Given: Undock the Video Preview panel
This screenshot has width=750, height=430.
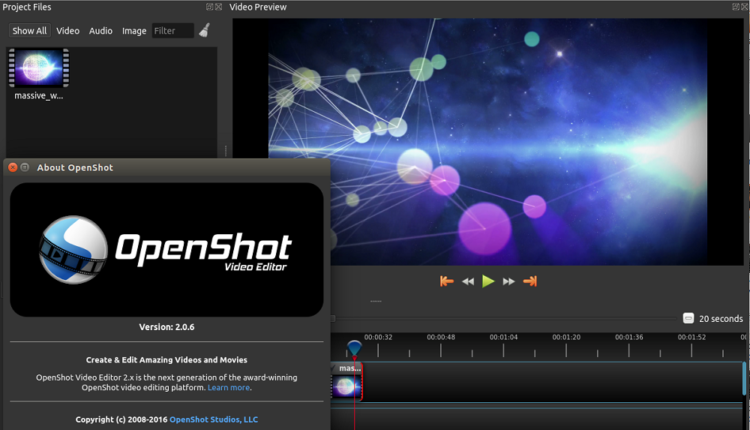Looking at the screenshot, I should click(x=736, y=7).
